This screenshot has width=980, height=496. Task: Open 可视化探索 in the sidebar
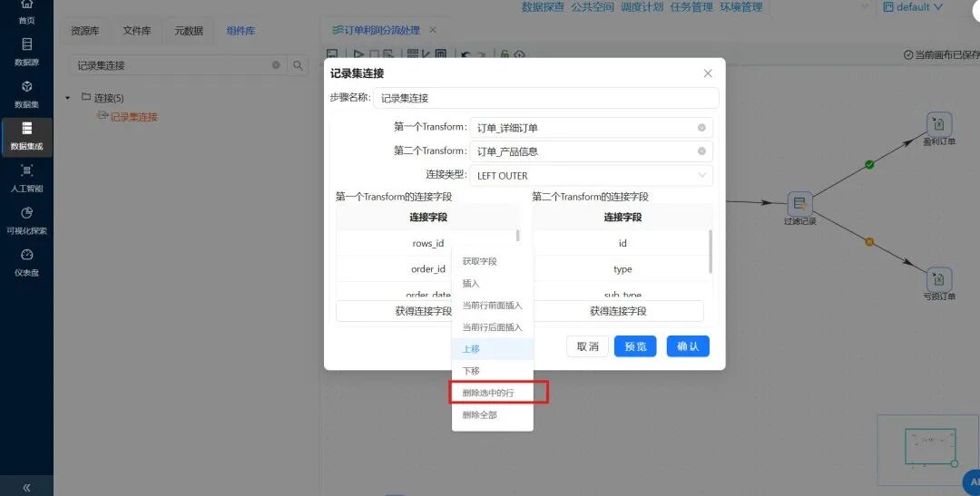[x=26, y=220]
